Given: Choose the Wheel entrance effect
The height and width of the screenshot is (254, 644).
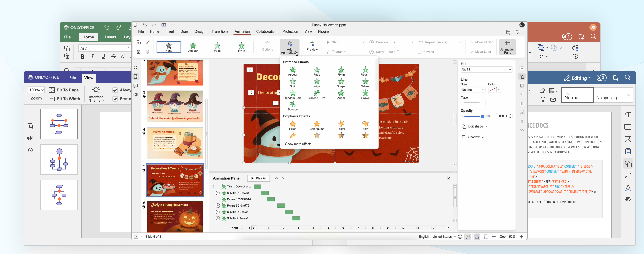Looking at the screenshot, I should [x=365, y=83].
